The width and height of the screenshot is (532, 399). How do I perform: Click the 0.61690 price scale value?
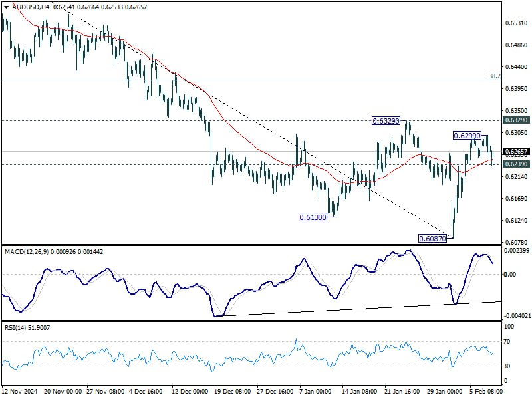(x=517, y=198)
